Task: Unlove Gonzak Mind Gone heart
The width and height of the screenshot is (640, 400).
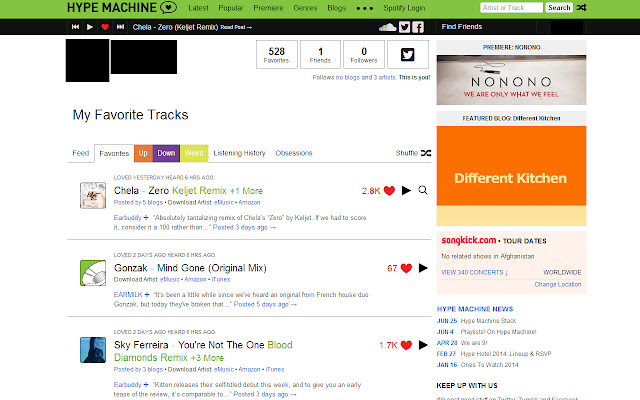Action: pyautogui.click(x=406, y=268)
